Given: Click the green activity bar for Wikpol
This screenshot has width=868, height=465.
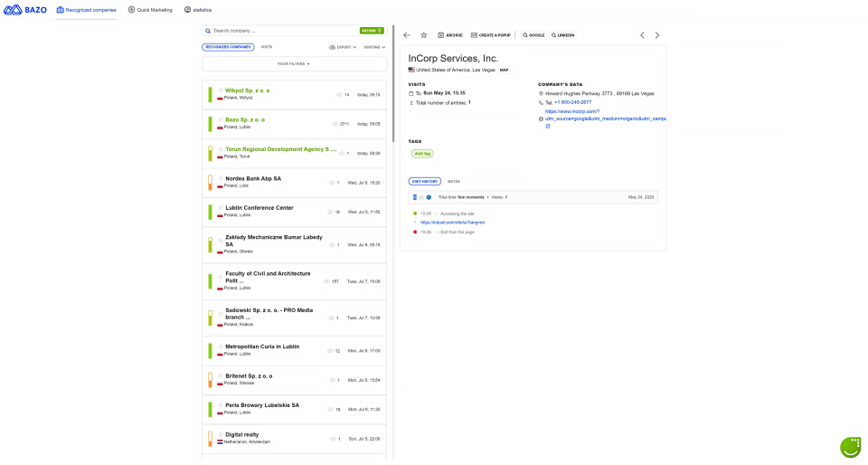Looking at the screenshot, I should [211, 95].
